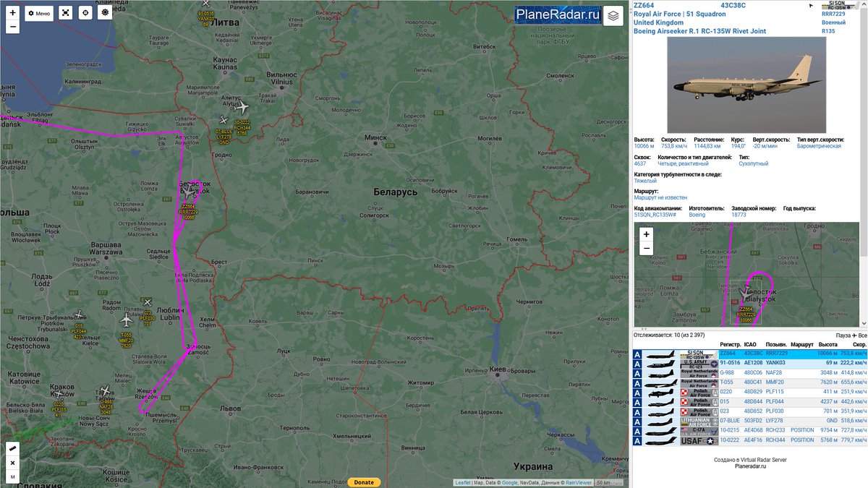
Task: Click the Boeing manufacturer value
Action: click(697, 215)
